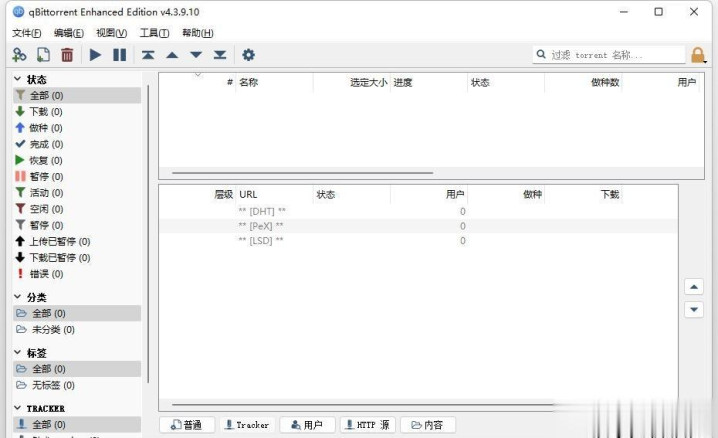Click the pause toolbar icon
The width and height of the screenshot is (718, 438).
point(120,55)
